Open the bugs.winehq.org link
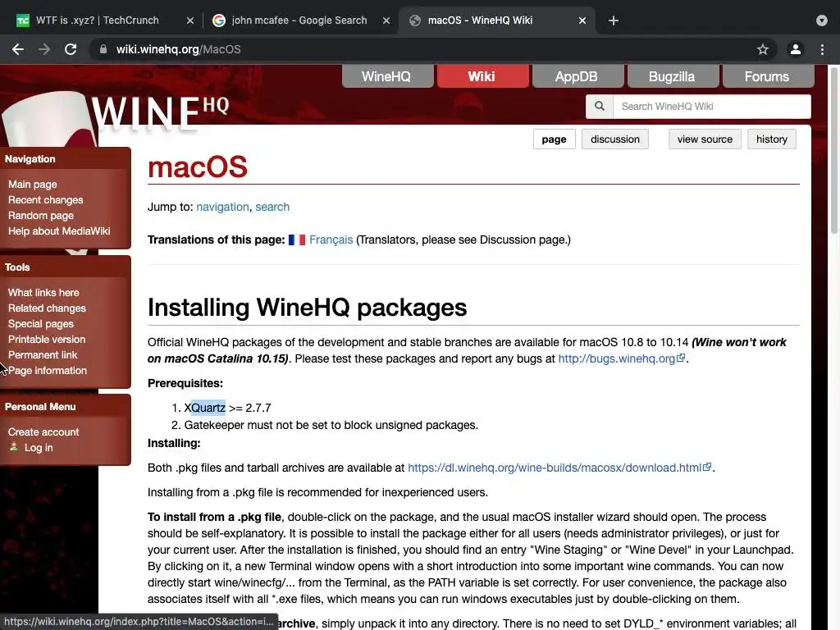Screen dimensions: 840x630 622,358
